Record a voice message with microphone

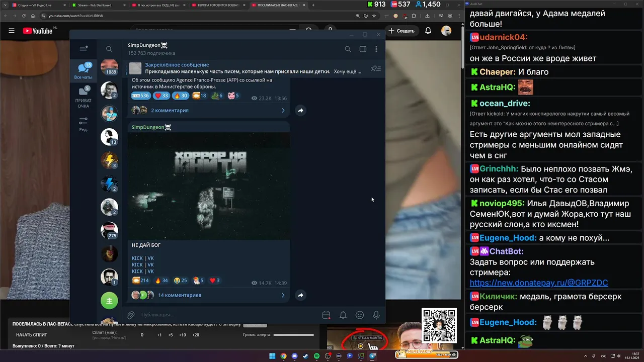pyautogui.click(x=376, y=315)
